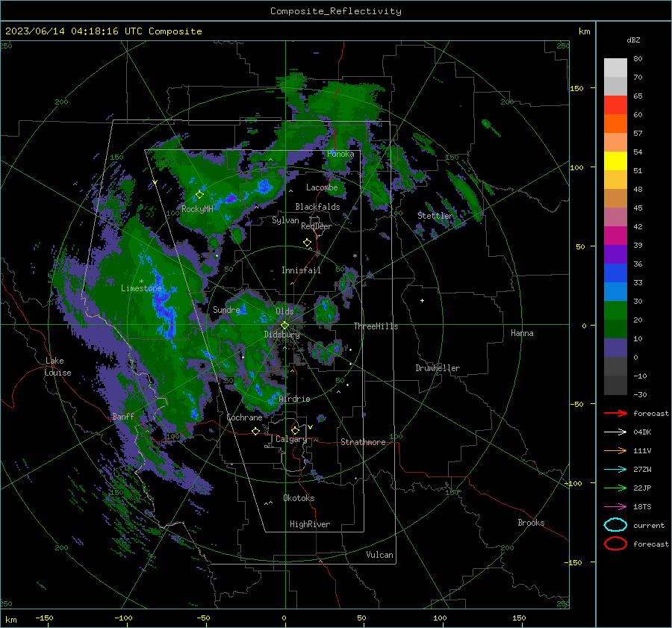Click the Ponoka city label
The image size is (672, 628).
click(x=340, y=154)
